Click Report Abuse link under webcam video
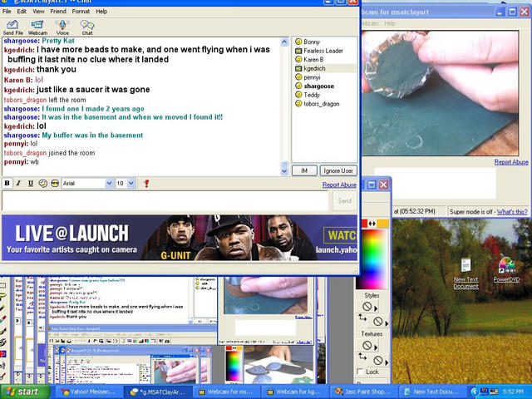Viewport: 532px width, 399px height. point(511,162)
